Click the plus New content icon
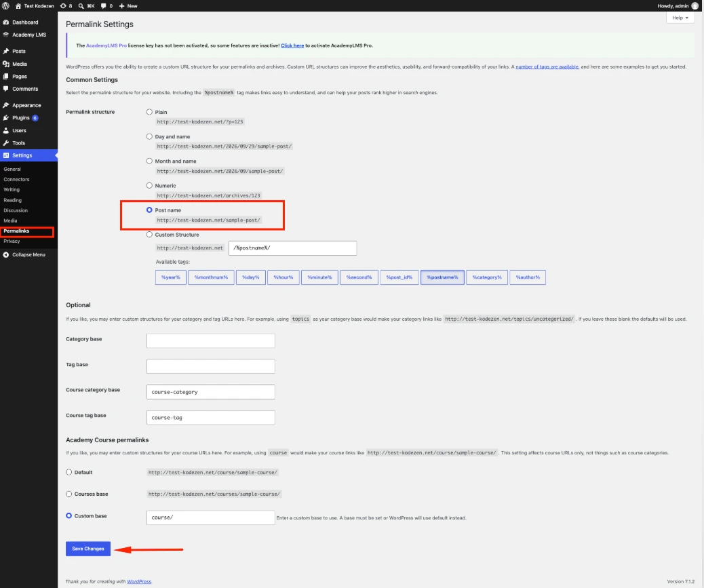 tap(121, 6)
